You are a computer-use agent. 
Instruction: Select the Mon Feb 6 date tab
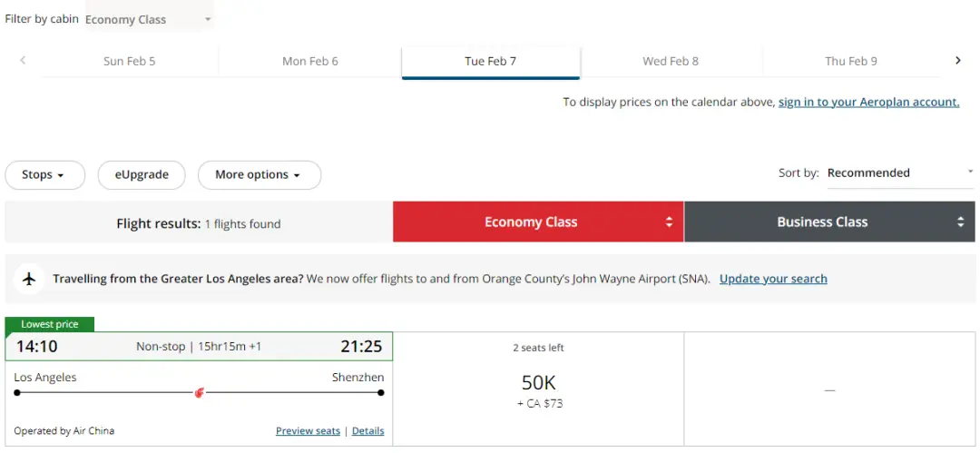tap(310, 62)
